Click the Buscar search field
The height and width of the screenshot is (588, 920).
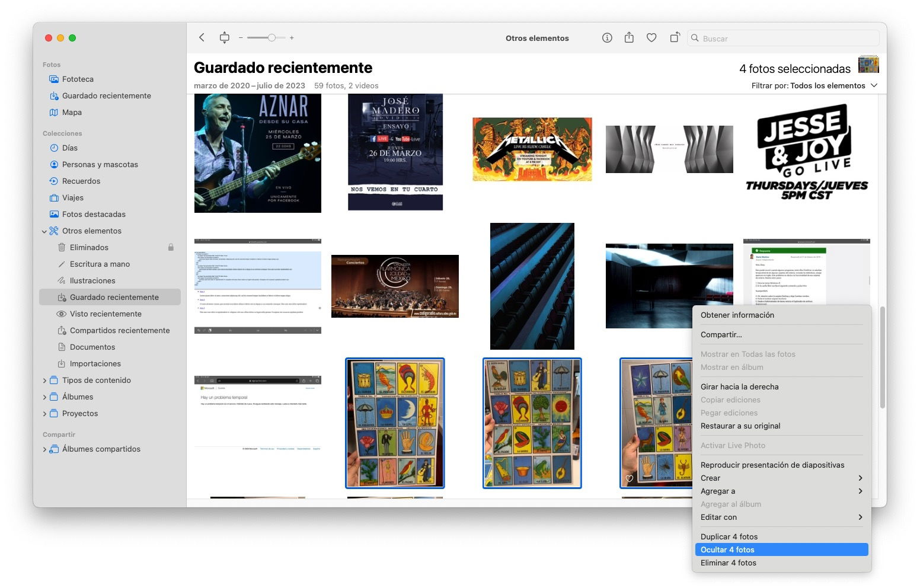click(x=783, y=38)
